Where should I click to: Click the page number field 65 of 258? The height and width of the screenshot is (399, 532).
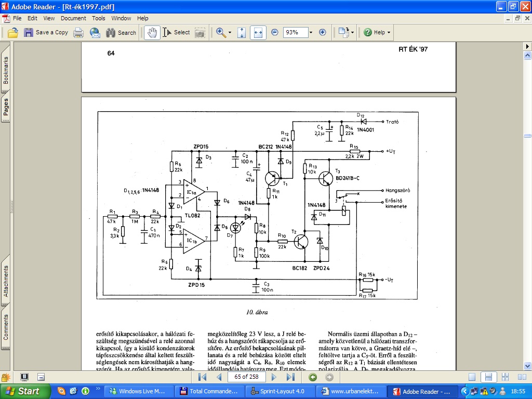point(246,377)
